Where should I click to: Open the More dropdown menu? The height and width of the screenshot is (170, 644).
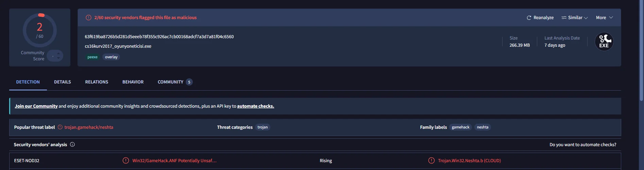[604, 18]
